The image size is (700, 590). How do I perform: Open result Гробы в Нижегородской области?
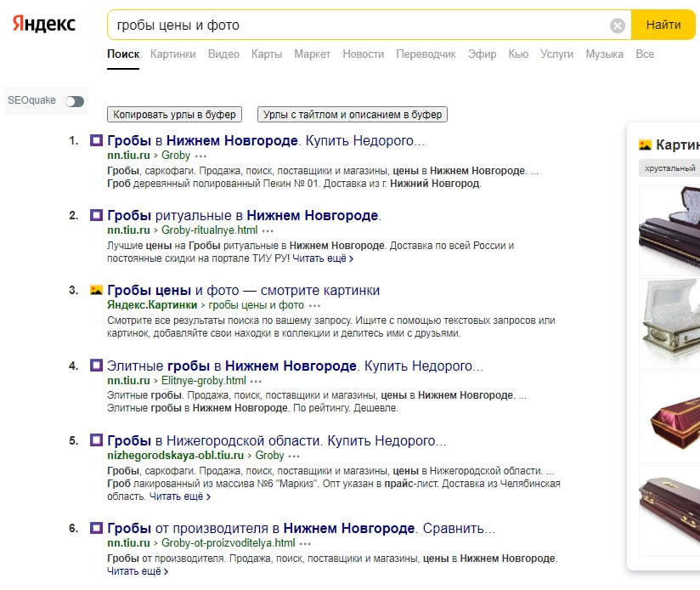coord(277,441)
